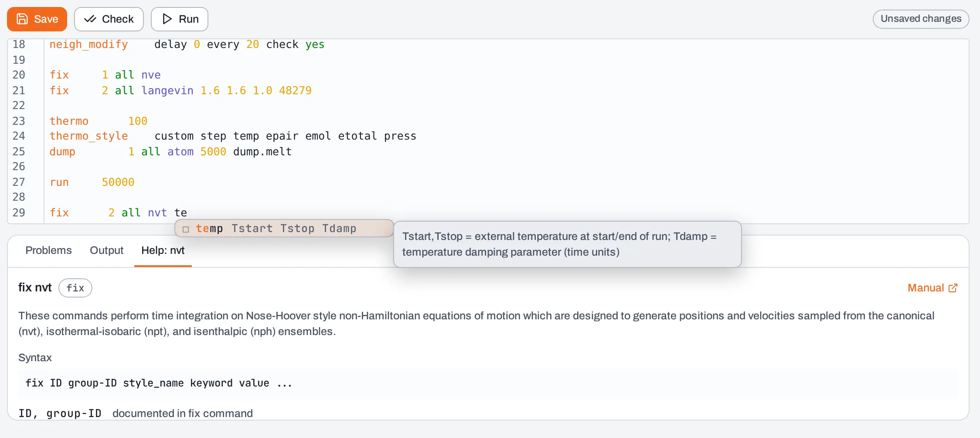Click the 'Syntax' section heading
This screenshot has width=980, height=438.
pos(35,358)
